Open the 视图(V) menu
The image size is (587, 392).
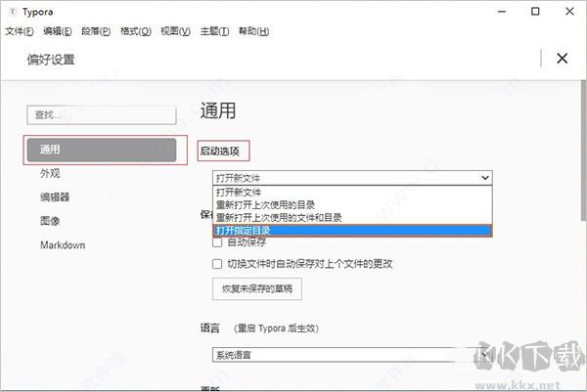point(175,31)
